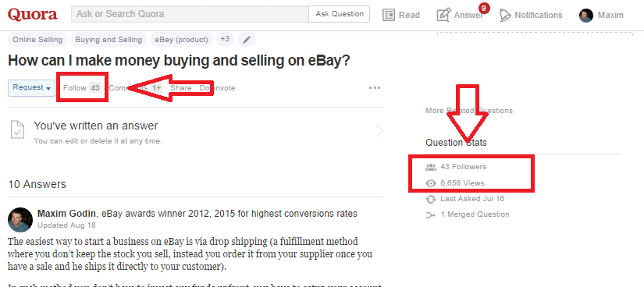Focus the Ask or Search Quora field

(x=190, y=14)
